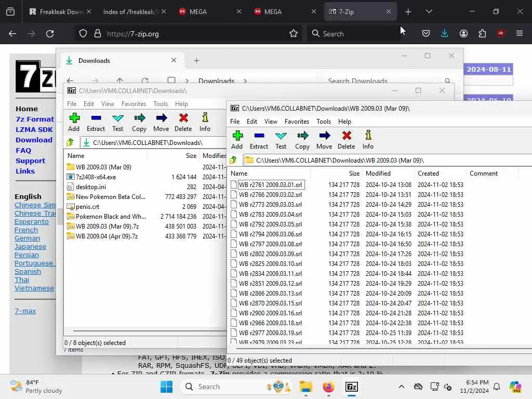Open Tools menu in back 7-Zip window

pyautogui.click(x=161, y=104)
